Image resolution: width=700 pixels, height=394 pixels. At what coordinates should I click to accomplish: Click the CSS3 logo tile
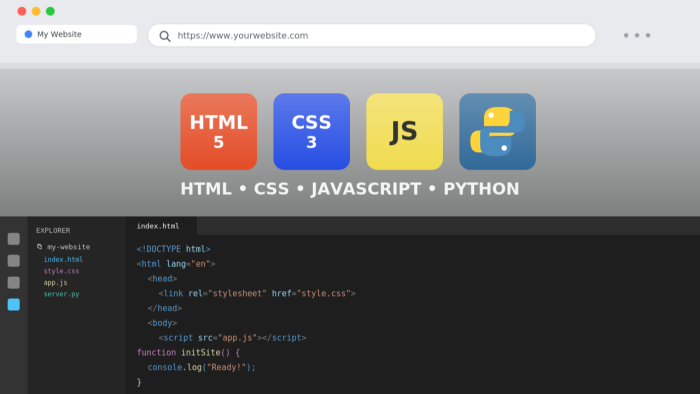(312, 131)
